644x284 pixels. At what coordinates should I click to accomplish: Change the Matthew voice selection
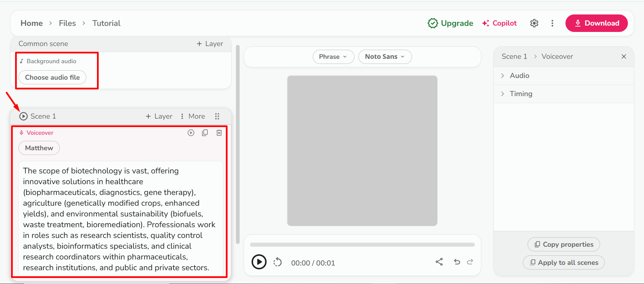point(39,148)
